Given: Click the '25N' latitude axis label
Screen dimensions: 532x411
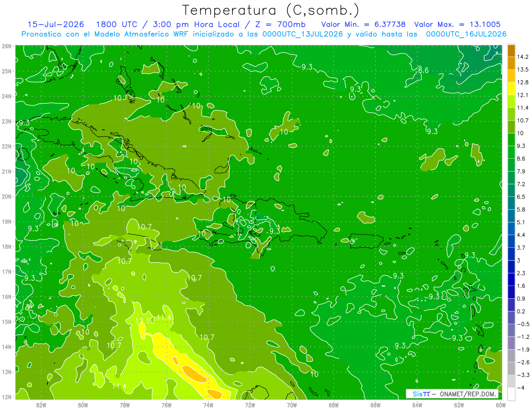Looking at the screenshot, I should point(6,71).
